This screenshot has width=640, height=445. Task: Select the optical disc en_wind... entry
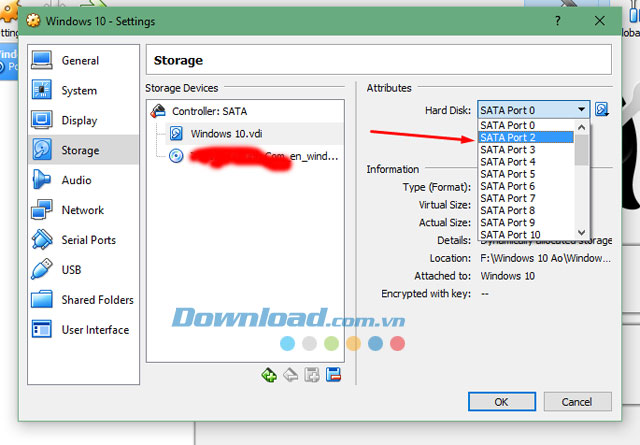tap(254, 156)
